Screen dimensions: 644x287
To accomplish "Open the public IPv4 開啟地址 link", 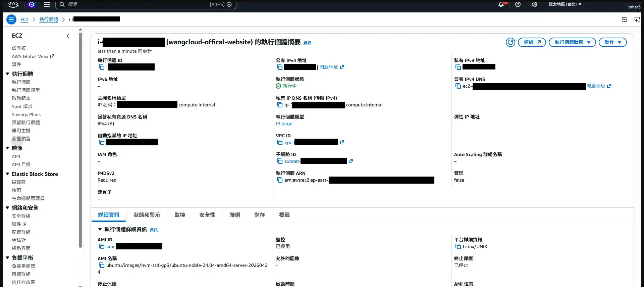I will (332, 67).
